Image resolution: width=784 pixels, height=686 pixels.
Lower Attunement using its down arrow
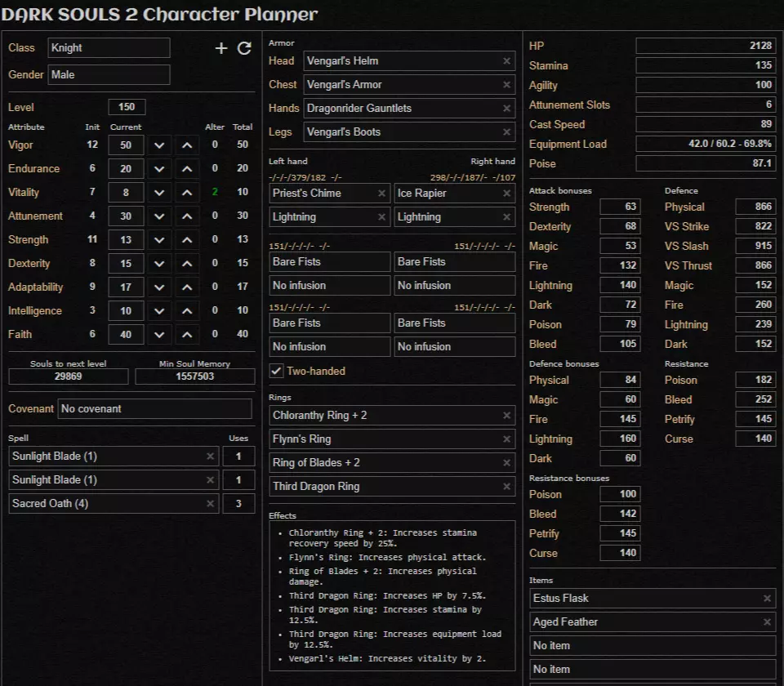pyautogui.click(x=159, y=216)
